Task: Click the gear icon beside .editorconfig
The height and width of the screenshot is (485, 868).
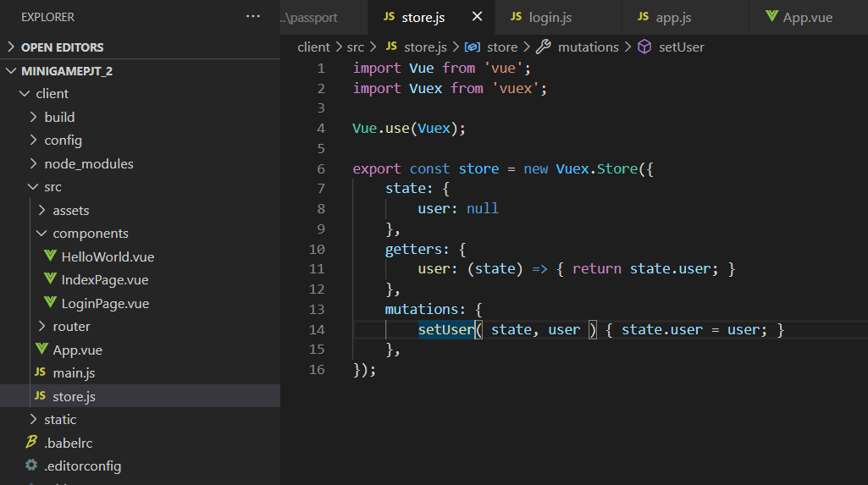Action: coord(31,465)
